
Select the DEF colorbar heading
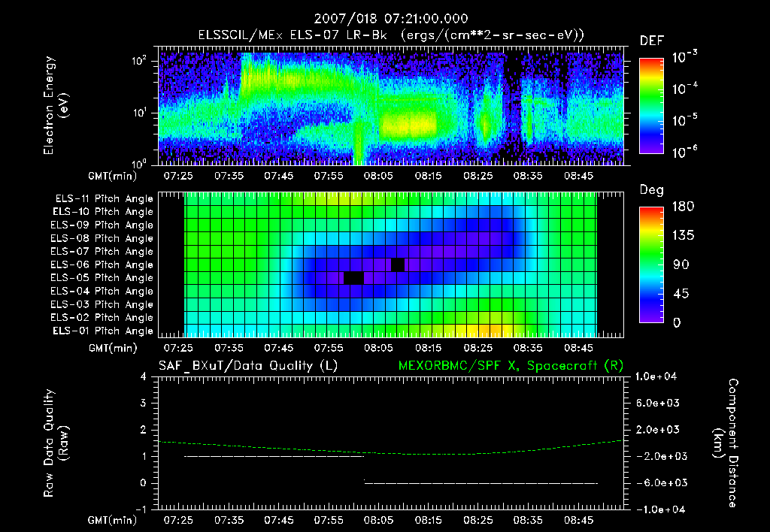(x=652, y=41)
